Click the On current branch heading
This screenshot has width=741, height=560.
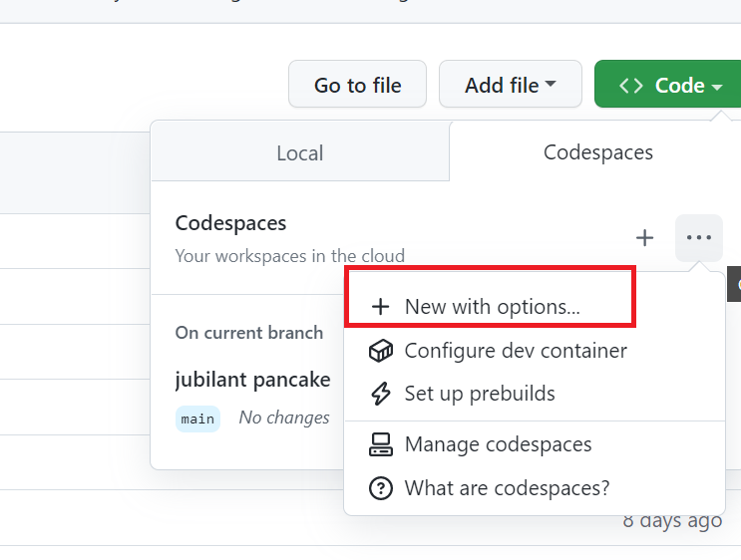pyautogui.click(x=249, y=333)
